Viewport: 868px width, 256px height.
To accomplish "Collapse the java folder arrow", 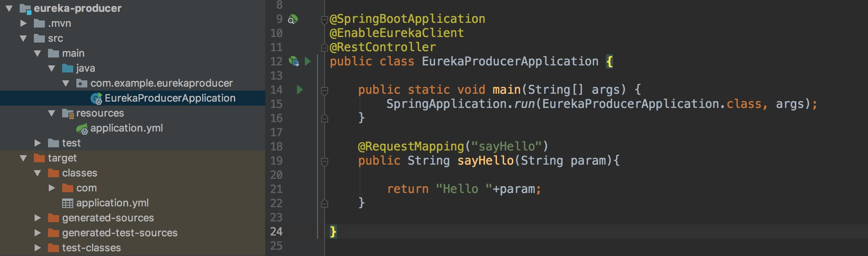I will point(52,68).
